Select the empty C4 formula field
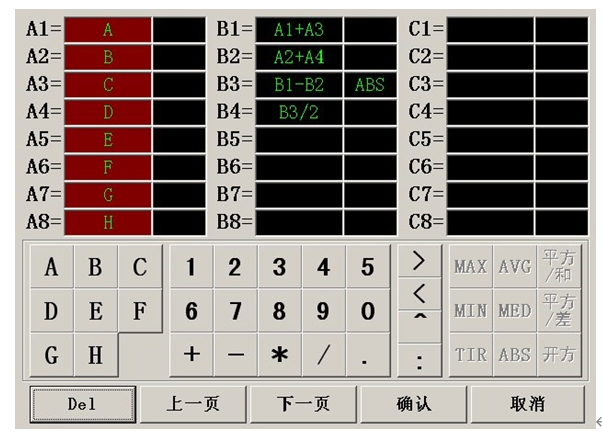The image size is (602, 433). pos(490,112)
